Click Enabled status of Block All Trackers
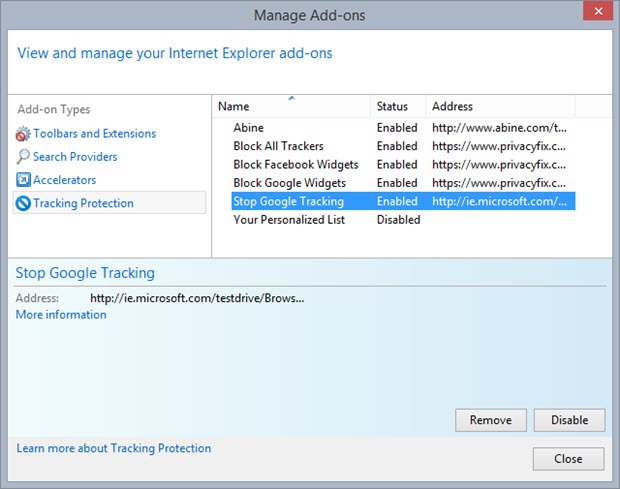Screen dimensions: 620x489 coord(397,146)
